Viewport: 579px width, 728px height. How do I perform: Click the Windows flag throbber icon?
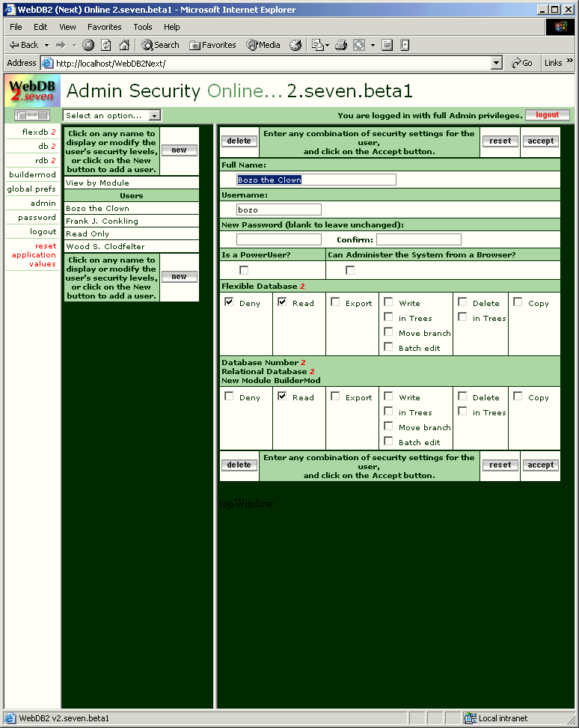(560, 27)
